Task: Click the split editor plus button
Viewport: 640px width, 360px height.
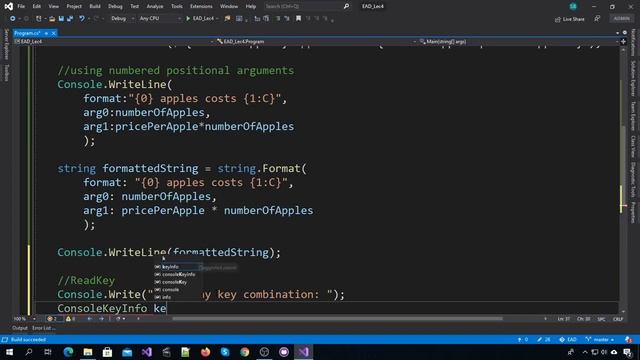Action: [623, 42]
